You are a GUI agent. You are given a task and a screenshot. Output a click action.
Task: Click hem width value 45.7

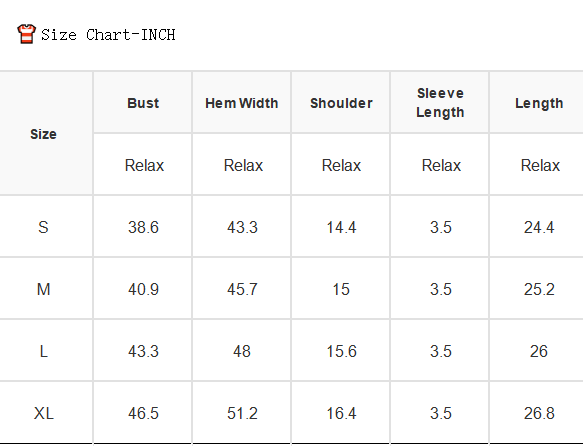tap(242, 289)
